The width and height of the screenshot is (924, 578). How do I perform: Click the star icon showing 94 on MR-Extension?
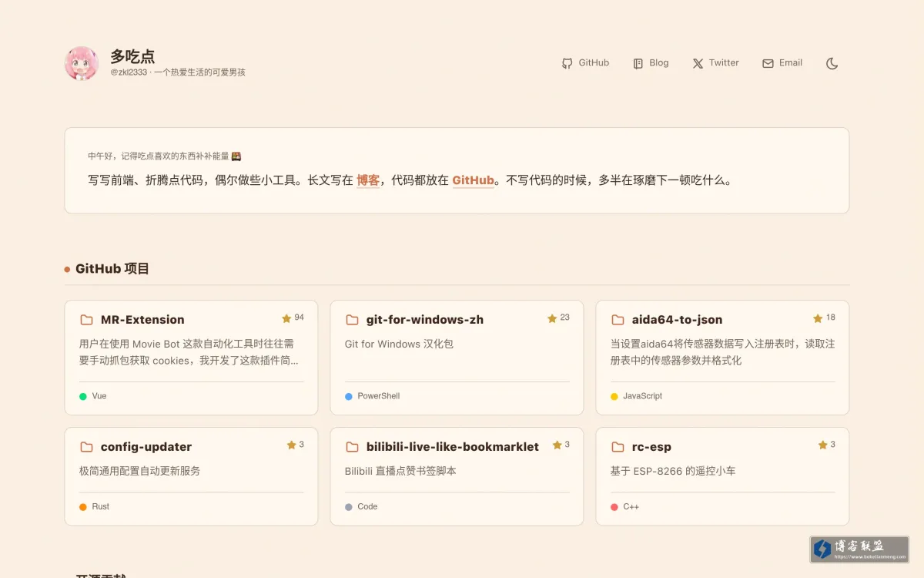pos(286,318)
